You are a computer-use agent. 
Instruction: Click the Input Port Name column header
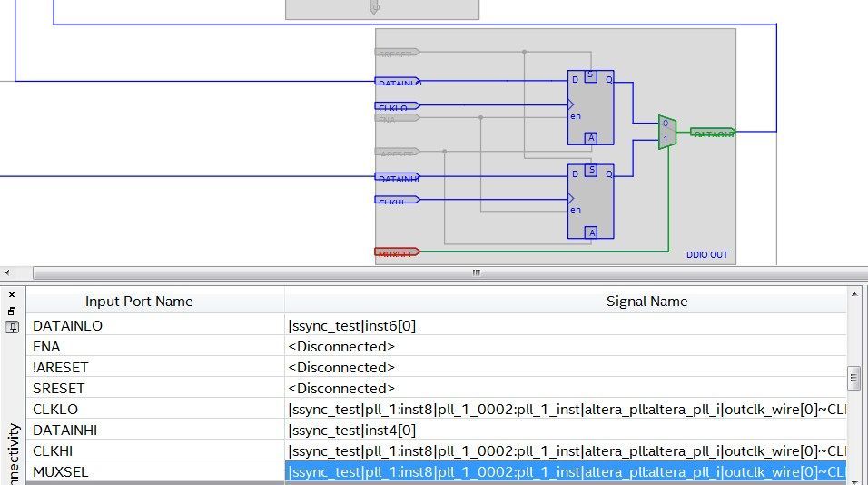[155, 302]
